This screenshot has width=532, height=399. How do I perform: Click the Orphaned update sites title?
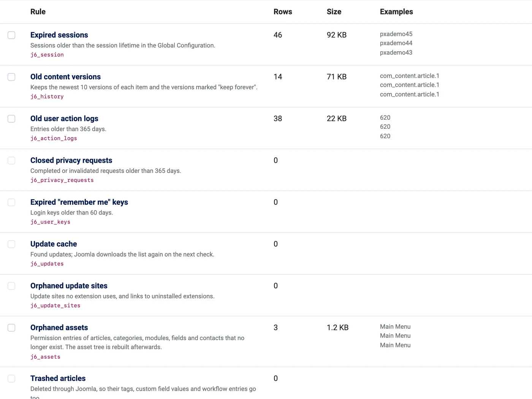69,286
